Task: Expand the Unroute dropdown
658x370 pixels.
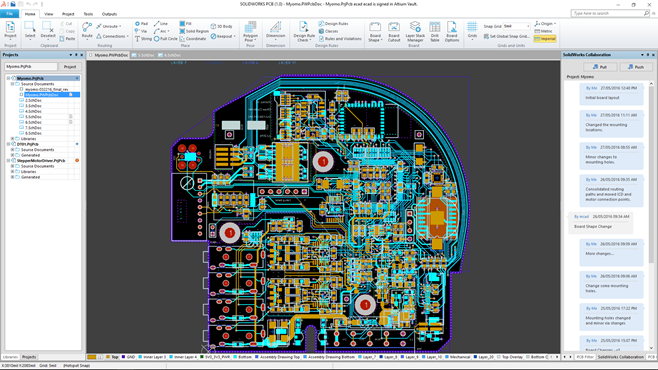Action: click(109, 26)
